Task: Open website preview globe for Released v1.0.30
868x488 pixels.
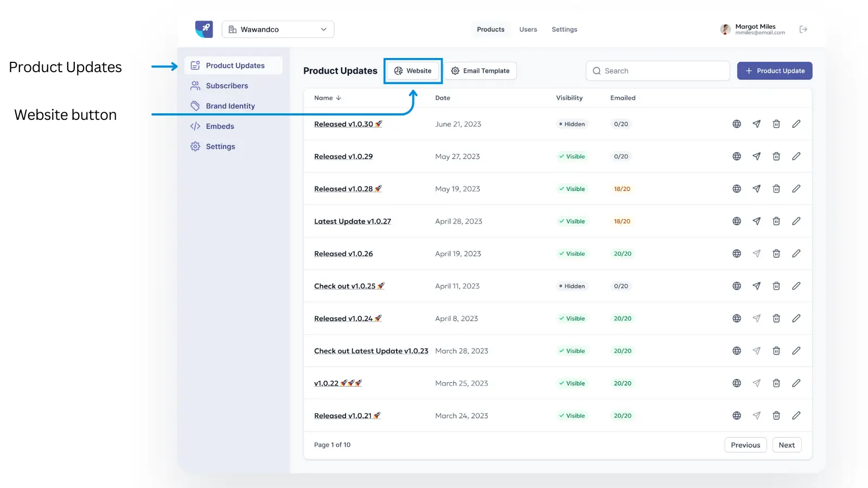Action: pyautogui.click(x=736, y=124)
